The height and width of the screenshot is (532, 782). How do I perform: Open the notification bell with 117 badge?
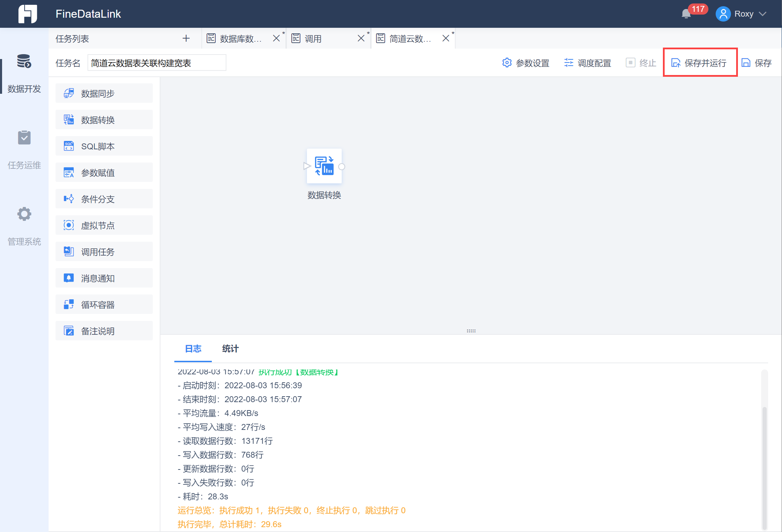(686, 14)
